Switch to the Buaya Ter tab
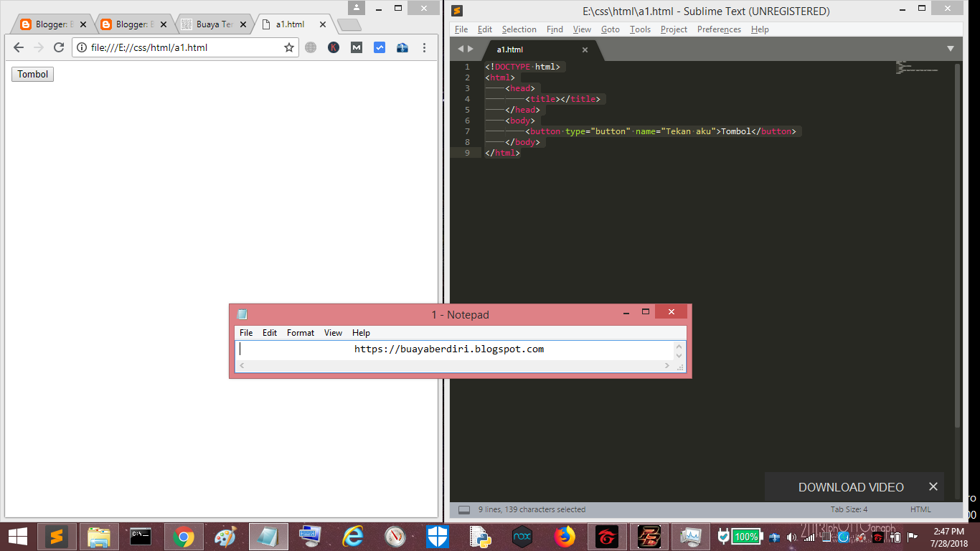 tap(214, 24)
